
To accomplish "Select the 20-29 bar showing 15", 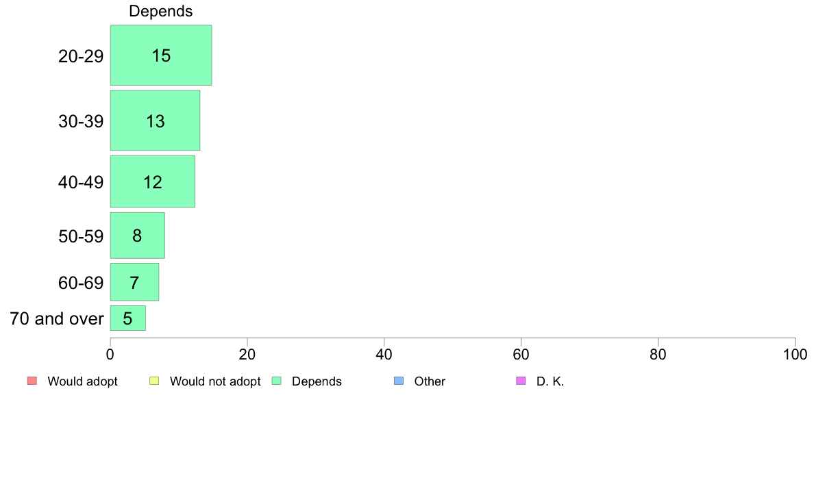I will click(x=161, y=55).
